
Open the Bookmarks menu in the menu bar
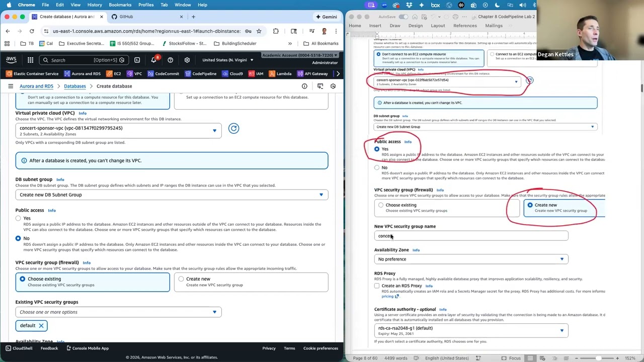click(120, 5)
